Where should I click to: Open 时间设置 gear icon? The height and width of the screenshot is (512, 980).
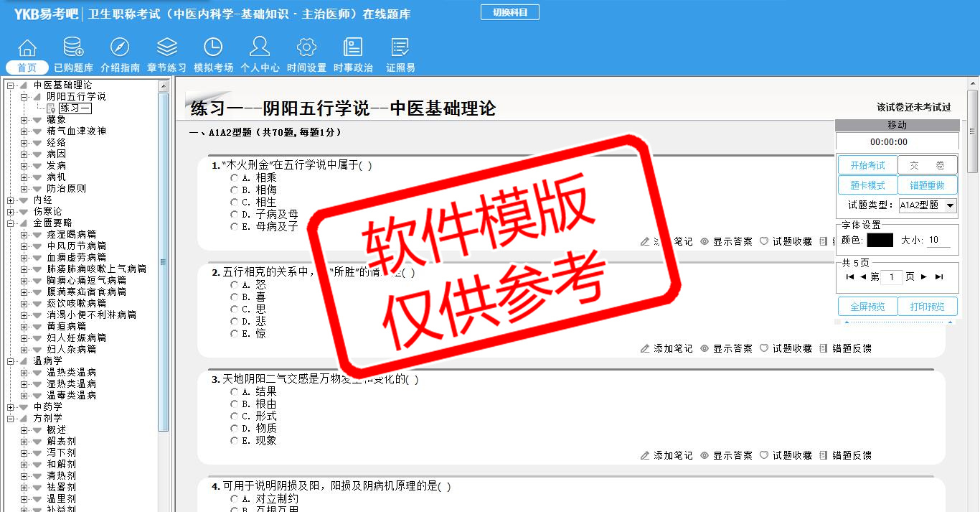pyautogui.click(x=306, y=48)
